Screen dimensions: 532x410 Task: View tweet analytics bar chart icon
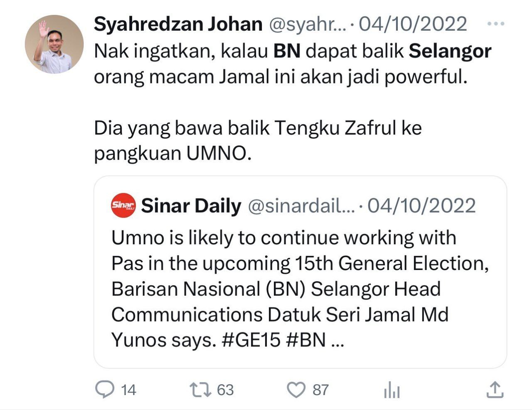[392, 390]
